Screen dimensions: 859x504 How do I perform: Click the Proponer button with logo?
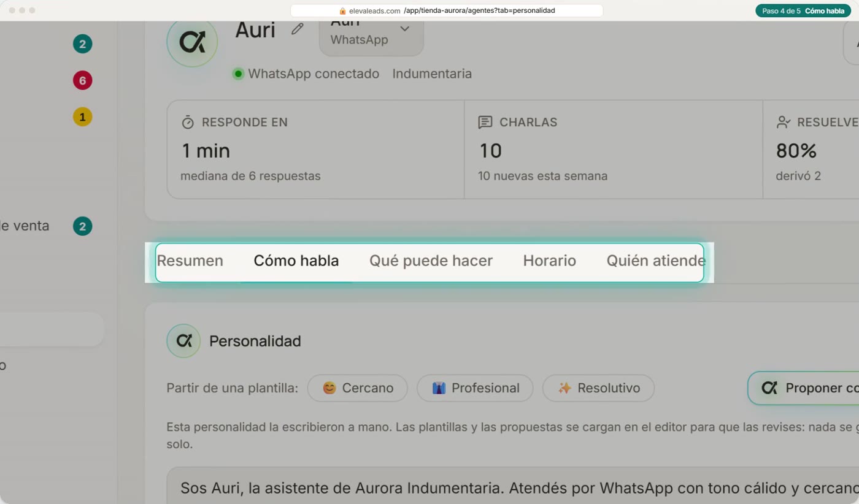[x=804, y=388]
